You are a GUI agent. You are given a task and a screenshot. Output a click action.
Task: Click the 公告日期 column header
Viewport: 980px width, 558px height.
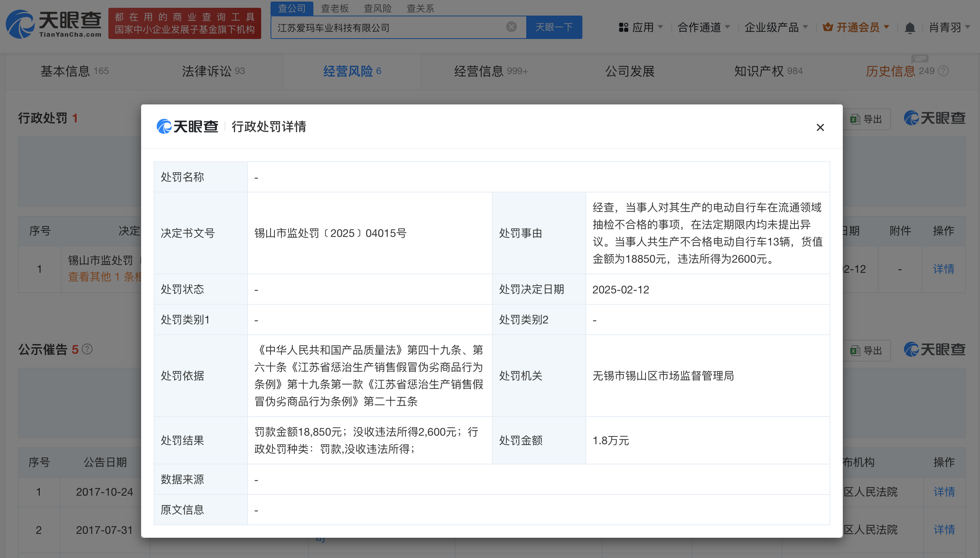pyautogui.click(x=105, y=462)
